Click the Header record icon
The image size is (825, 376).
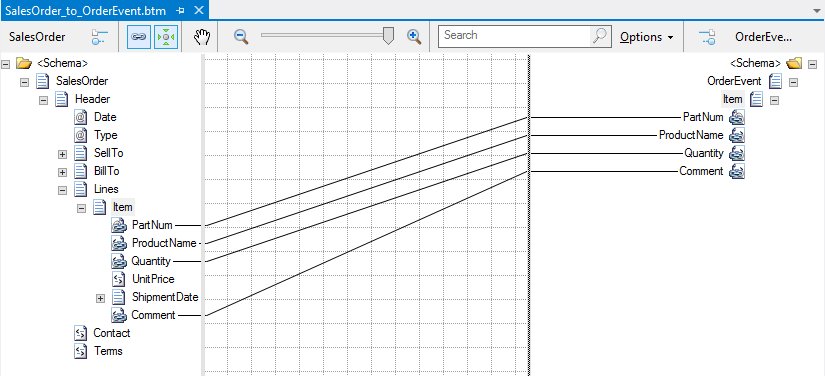click(x=62, y=99)
